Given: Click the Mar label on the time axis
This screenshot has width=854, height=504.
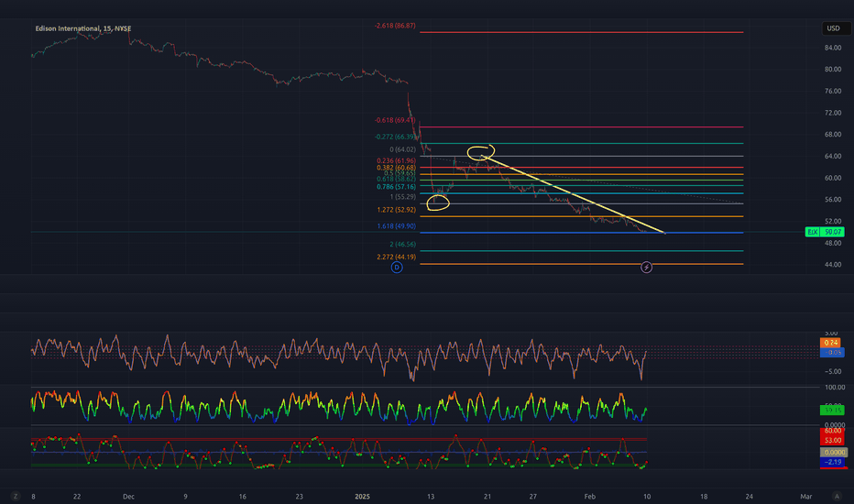Looking at the screenshot, I should tap(806, 497).
